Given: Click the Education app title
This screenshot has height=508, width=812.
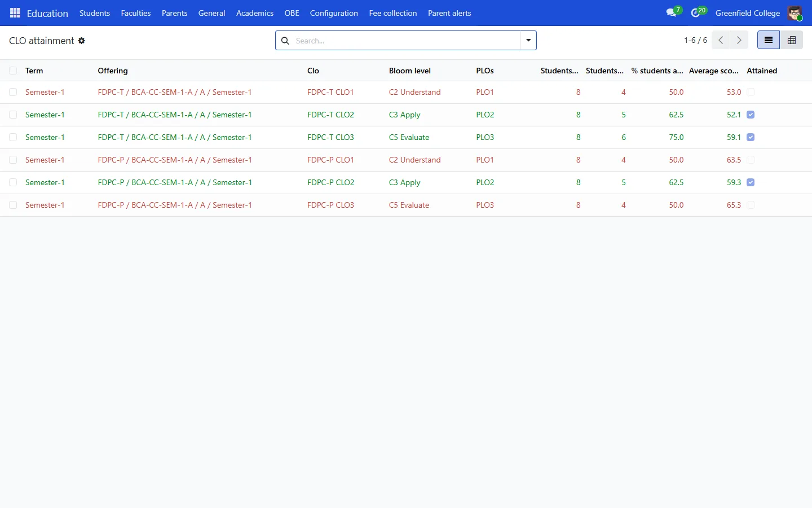Looking at the screenshot, I should tap(47, 13).
